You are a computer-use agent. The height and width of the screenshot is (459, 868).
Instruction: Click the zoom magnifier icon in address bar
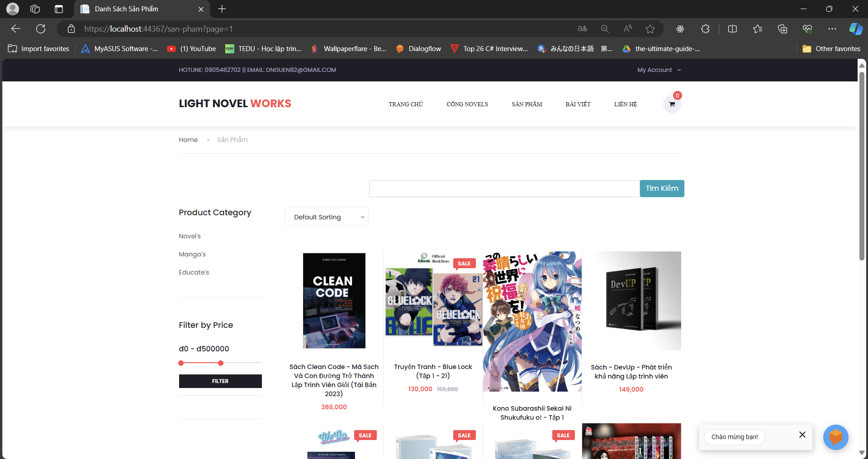point(605,29)
